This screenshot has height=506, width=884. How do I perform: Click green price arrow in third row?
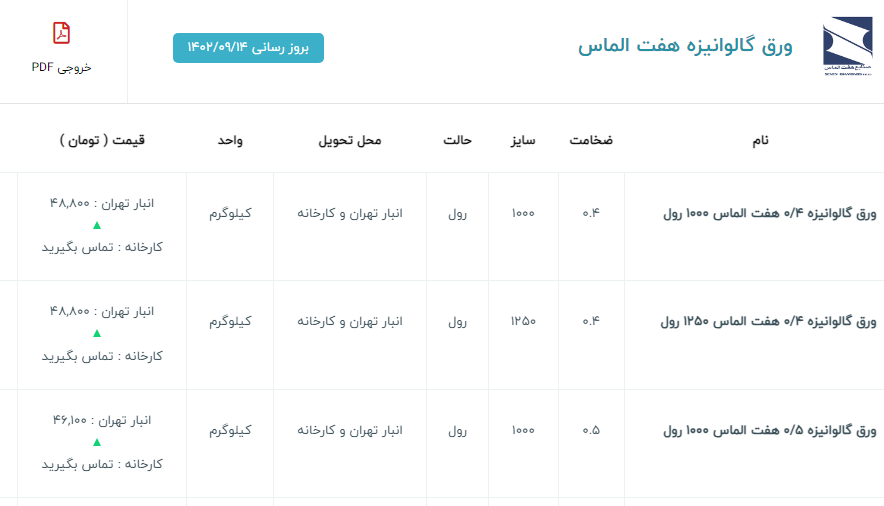(x=97, y=442)
